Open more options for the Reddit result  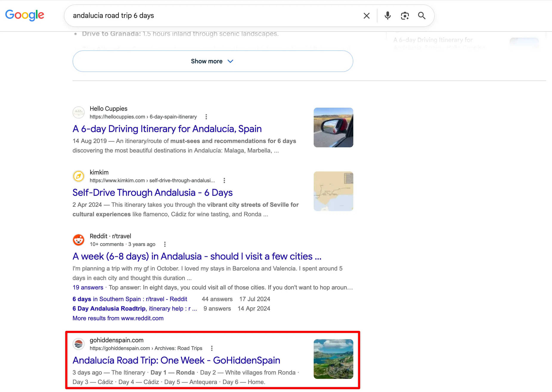click(165, 244)
